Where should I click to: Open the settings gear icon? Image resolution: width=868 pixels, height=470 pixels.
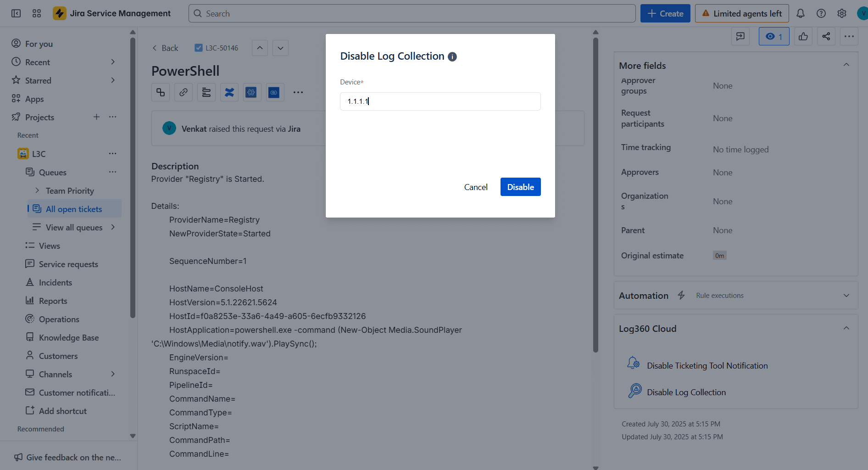pyautogui.click(x=842, y=13)
